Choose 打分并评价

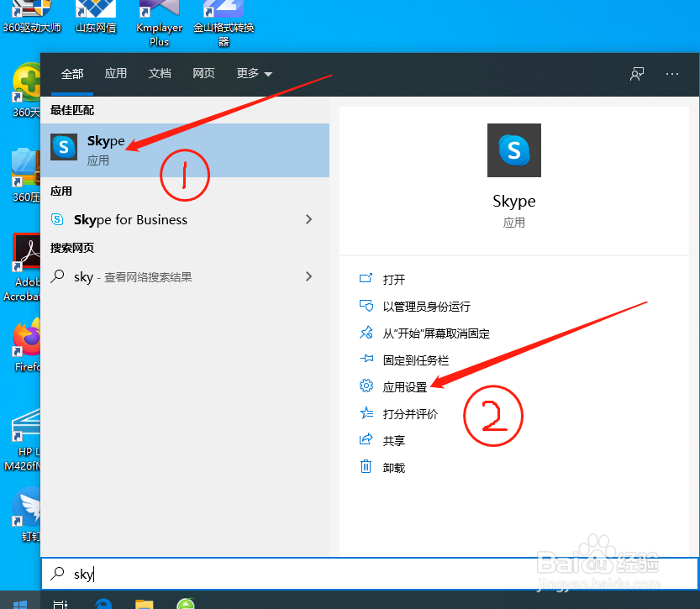(x=410, y=414)
